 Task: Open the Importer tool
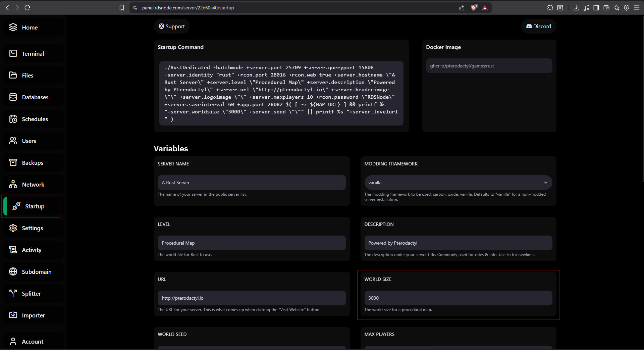click(33, 315)
